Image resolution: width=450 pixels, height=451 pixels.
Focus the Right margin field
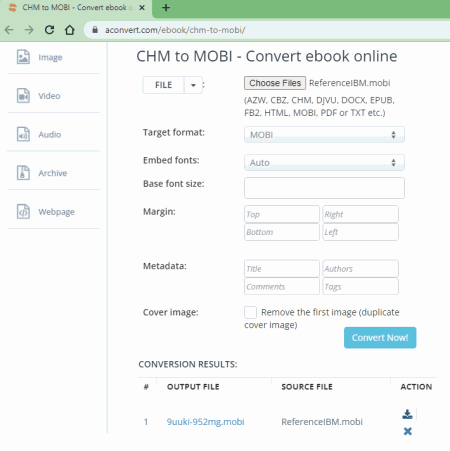360,214
